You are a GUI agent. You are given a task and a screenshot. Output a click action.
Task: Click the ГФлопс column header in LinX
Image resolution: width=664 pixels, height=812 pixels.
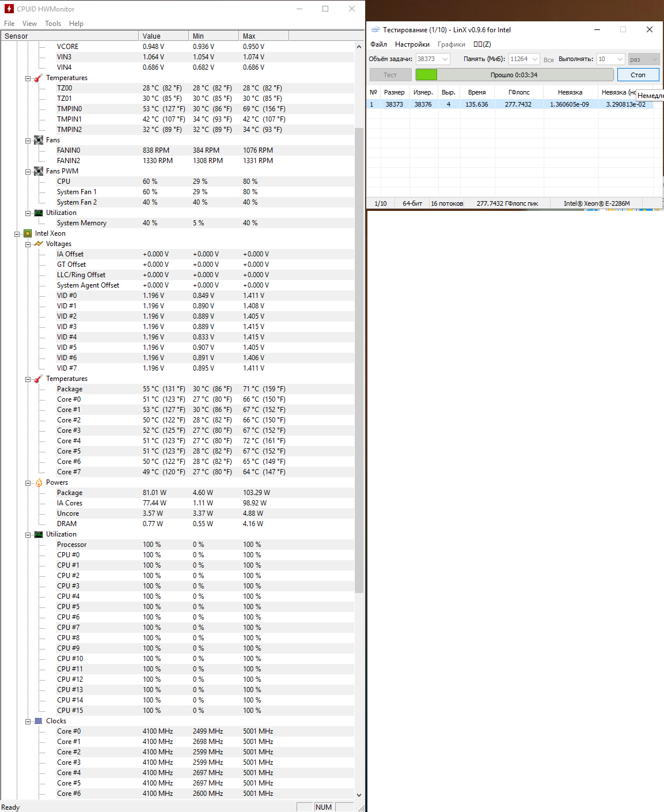[519, 92]
